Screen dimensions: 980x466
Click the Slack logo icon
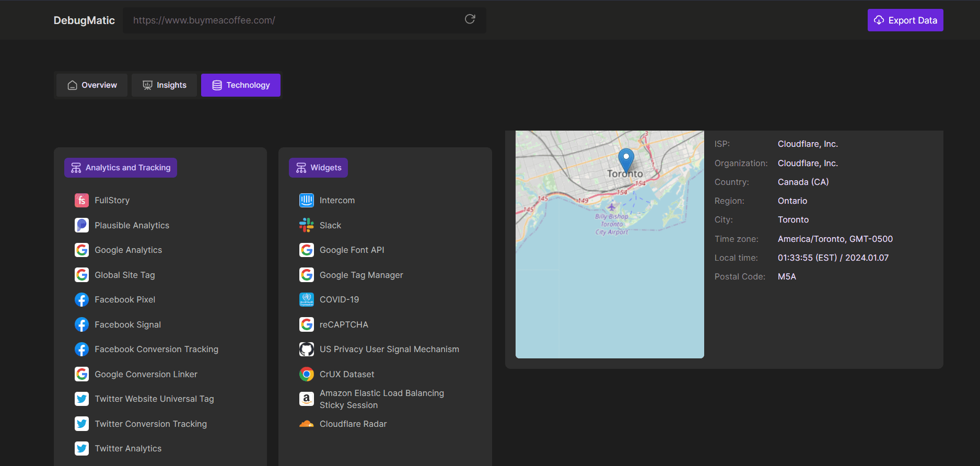click(307, 225)
